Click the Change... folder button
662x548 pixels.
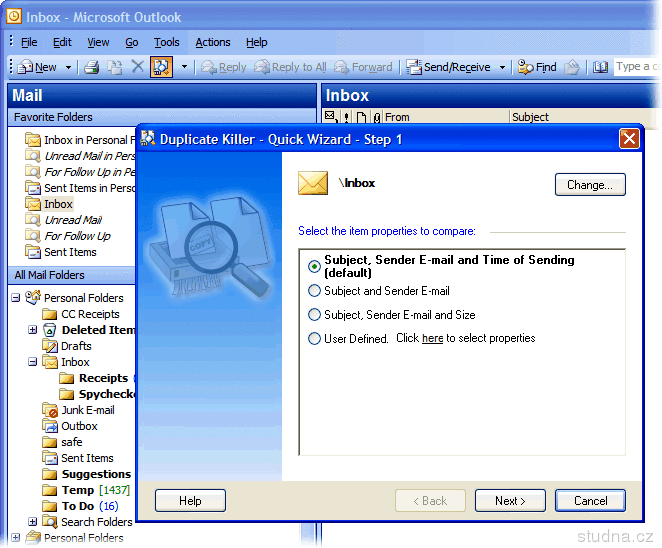coord(590,184)
